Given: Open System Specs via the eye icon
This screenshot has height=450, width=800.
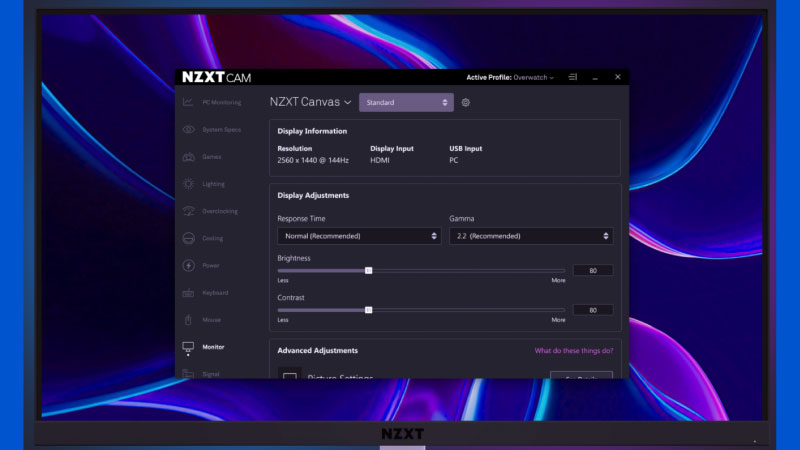Looking at the screenshot, I should pos(188,130).
